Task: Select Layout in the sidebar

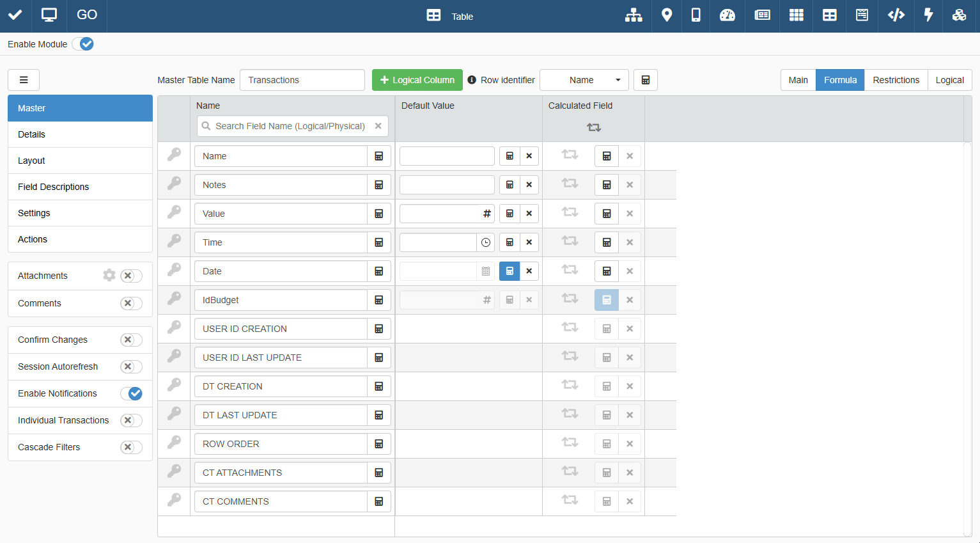Action: pyautogui.click(x=80, y=161)
